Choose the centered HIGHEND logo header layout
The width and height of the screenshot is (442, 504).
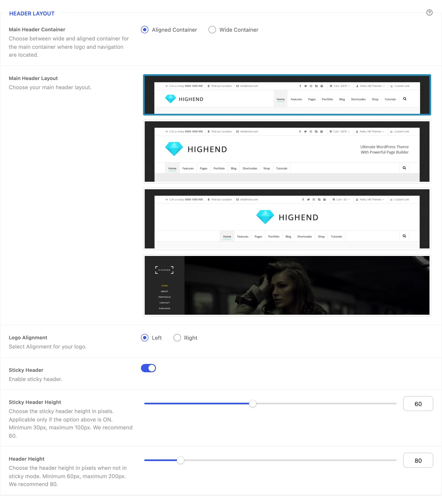(287, 219)
